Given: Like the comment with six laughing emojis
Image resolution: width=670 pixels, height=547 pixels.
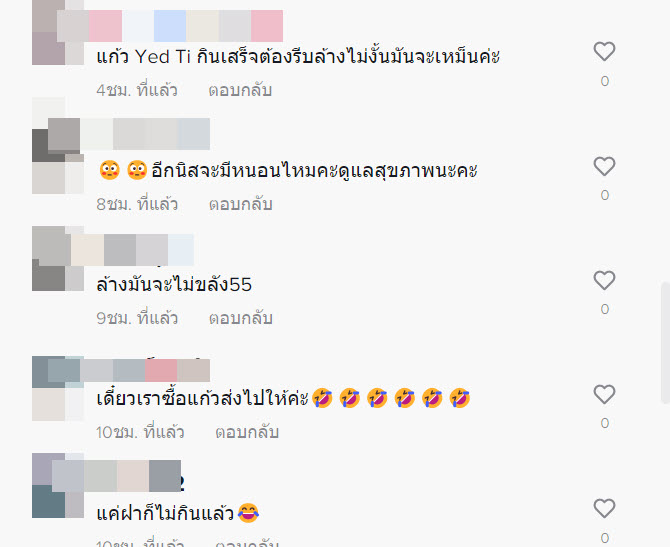Looking at the screenshot, I should [x=604, y=394].
